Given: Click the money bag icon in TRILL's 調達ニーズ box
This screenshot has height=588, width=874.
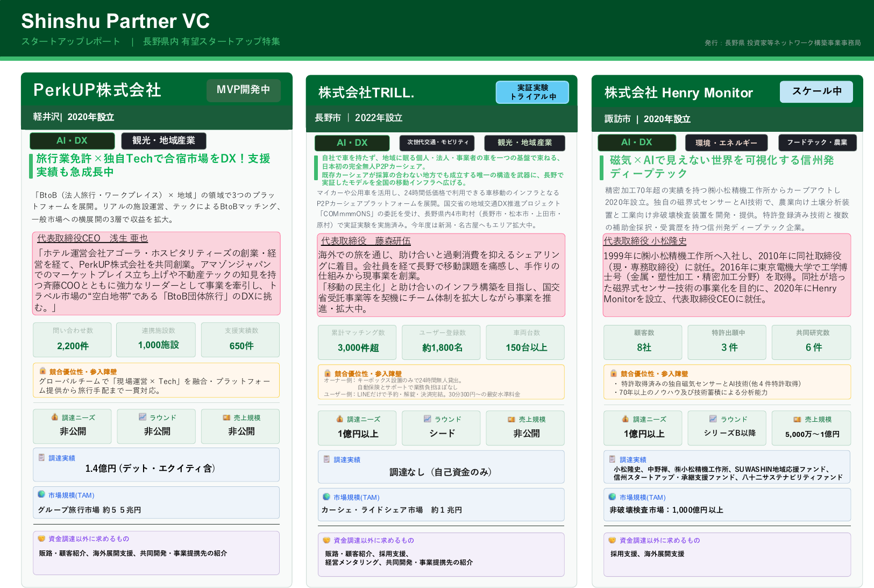Looking at the screenshot, I should point(340,419).
